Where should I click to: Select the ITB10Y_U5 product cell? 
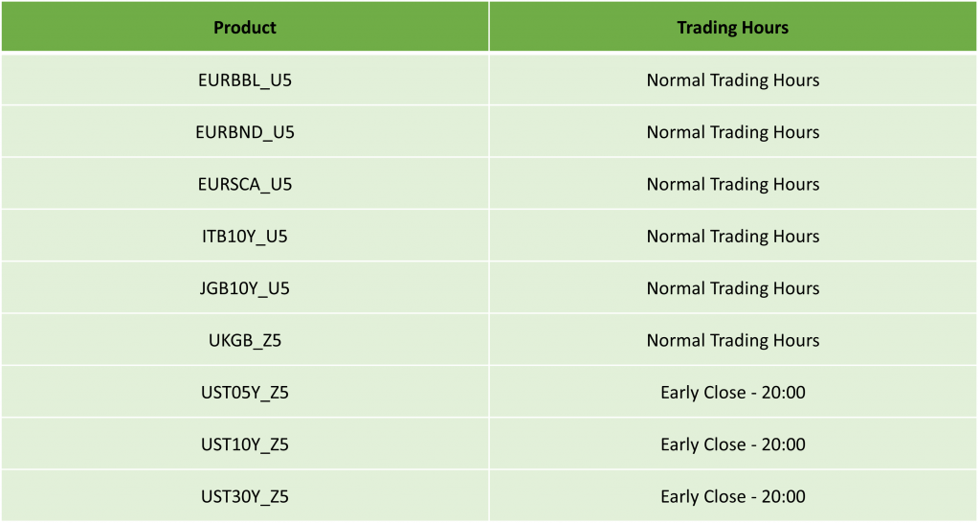pyautogui.click(x=245, y=236)
